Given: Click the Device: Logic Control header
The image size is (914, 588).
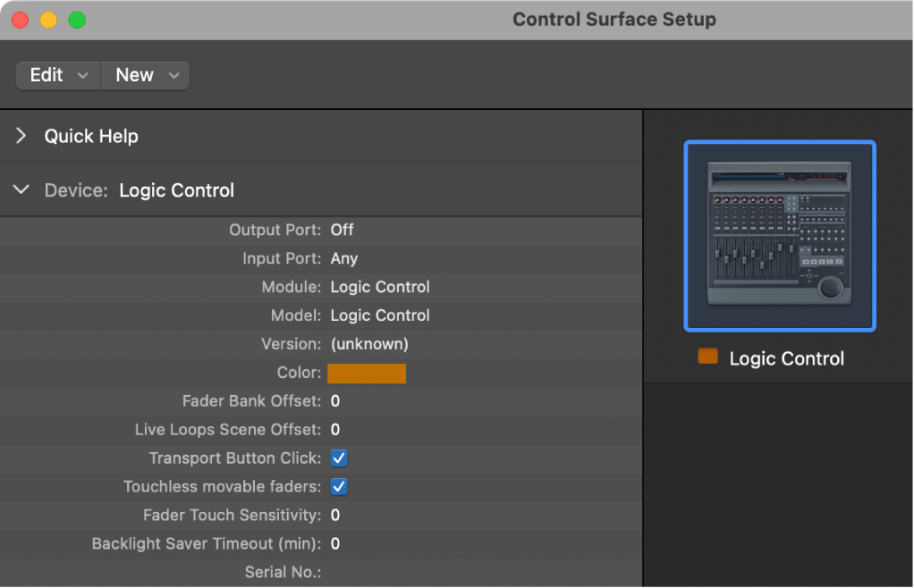Looking at the screenshot, I should pyautogui.click(x=176, y=189).
